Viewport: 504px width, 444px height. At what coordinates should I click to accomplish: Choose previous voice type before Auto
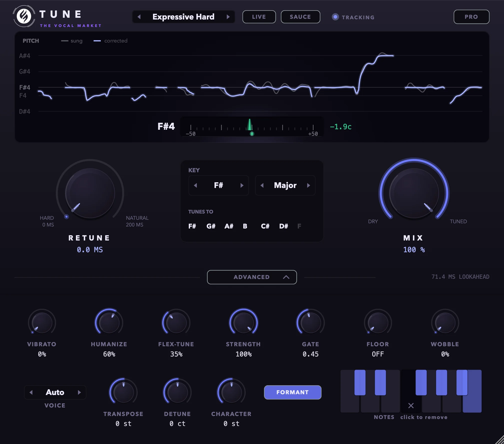(31, 392)
